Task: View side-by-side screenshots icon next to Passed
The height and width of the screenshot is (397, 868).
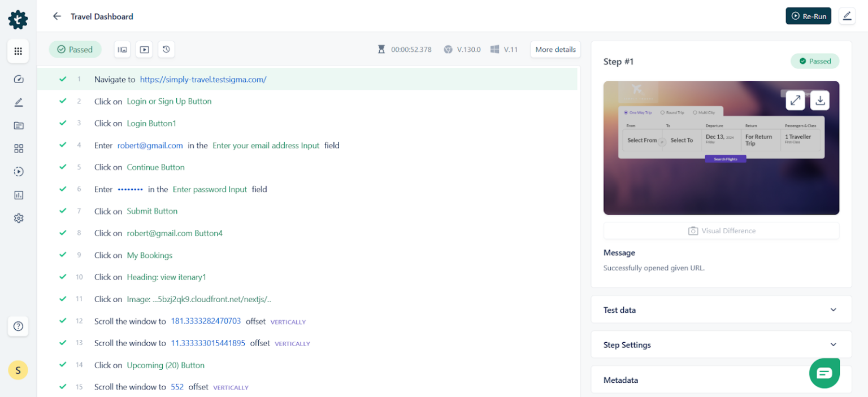Action: pos(122,49)
